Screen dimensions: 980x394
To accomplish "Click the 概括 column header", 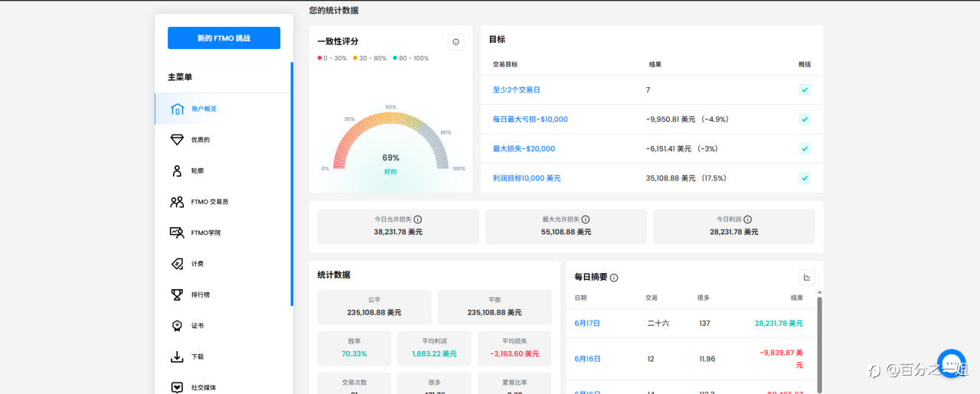I will click(x=805, y=65).
